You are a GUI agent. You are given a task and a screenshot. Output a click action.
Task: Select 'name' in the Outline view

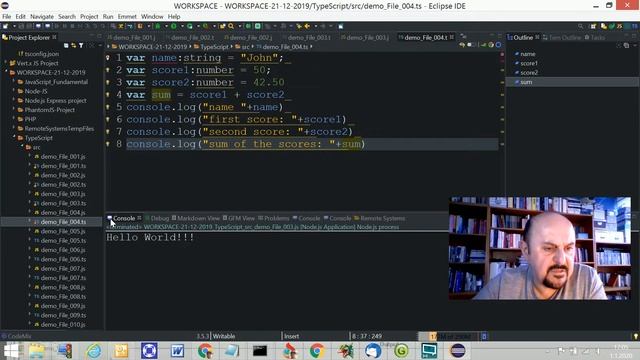(x=527, y=54)
